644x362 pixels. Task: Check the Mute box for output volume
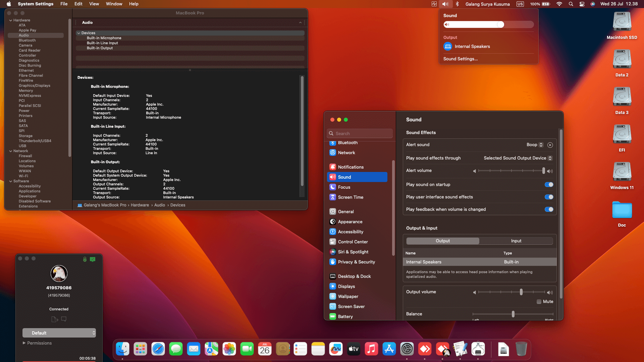pyautogui.click(x=539, y=302)
